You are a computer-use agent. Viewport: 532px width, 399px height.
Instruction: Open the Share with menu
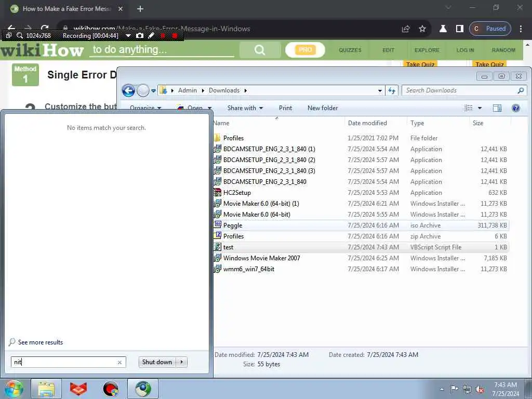245,108
